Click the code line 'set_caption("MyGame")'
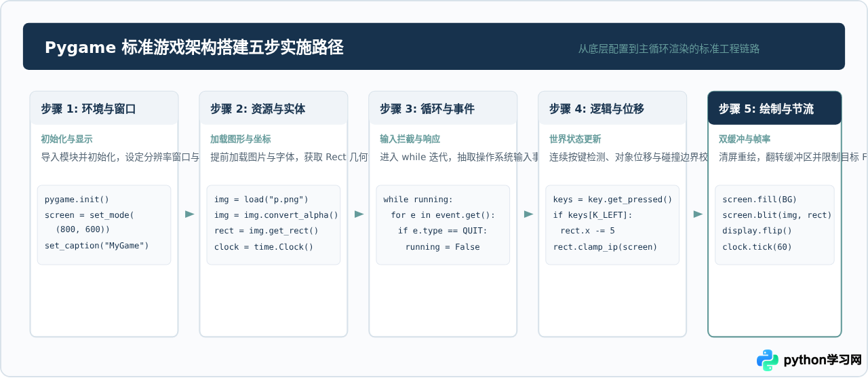Screen dimensions: 868x378 96,246
